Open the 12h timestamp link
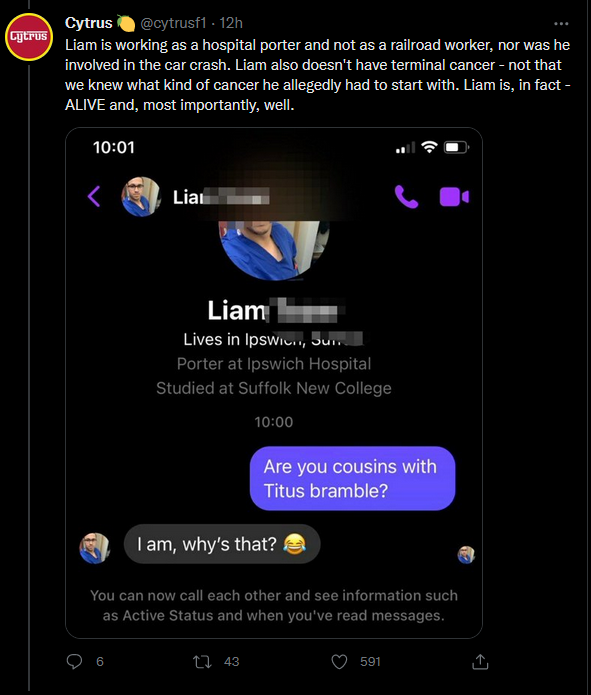This screenshot has width=591, height=695. click(231, 23)
